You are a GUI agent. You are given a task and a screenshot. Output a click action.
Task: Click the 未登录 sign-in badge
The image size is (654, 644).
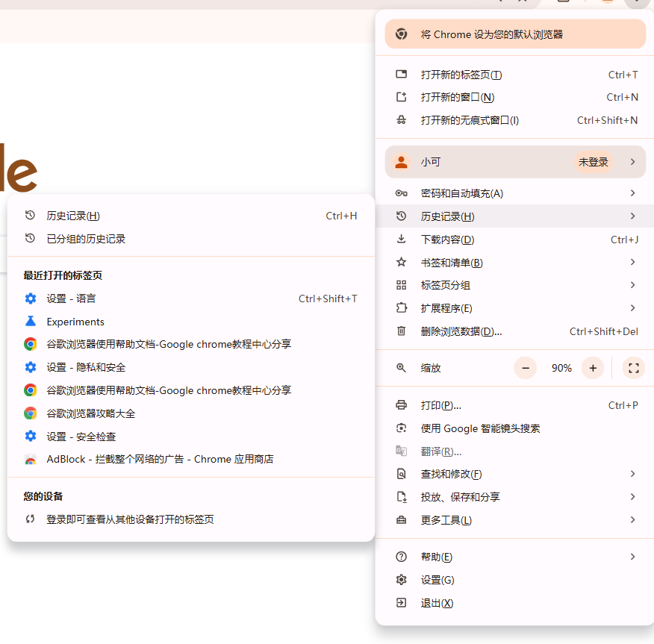coord(593,162)
